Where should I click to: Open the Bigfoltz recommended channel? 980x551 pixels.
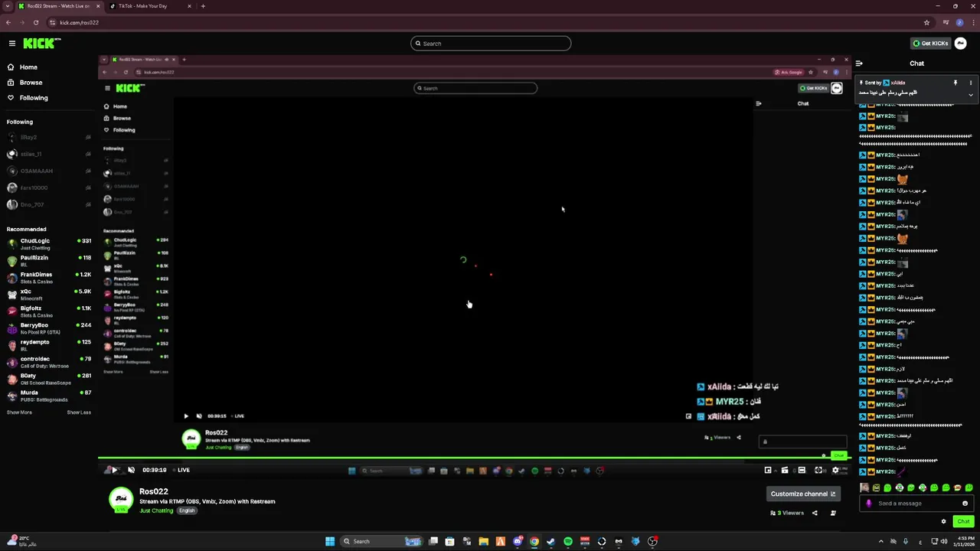pos(49,311)
